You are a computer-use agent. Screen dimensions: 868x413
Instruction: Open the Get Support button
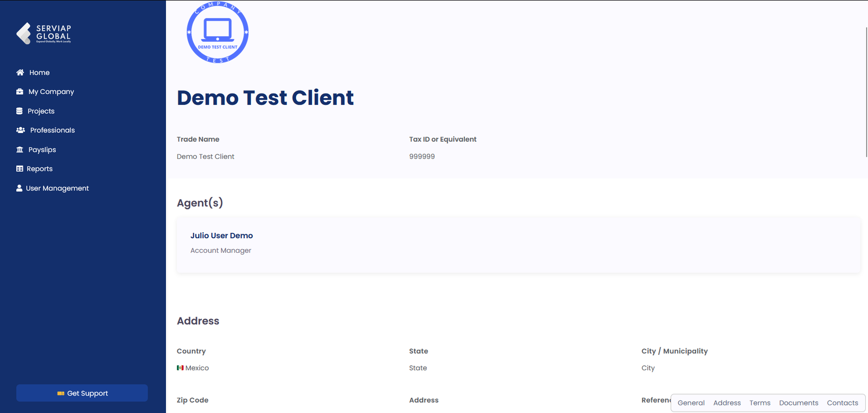[x=82, y=393]
